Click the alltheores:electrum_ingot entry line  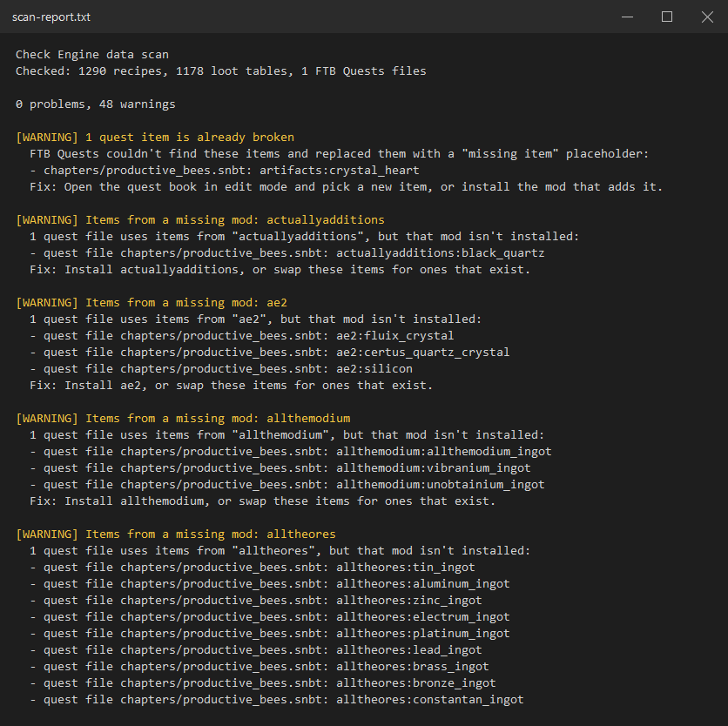pos(269,617)
